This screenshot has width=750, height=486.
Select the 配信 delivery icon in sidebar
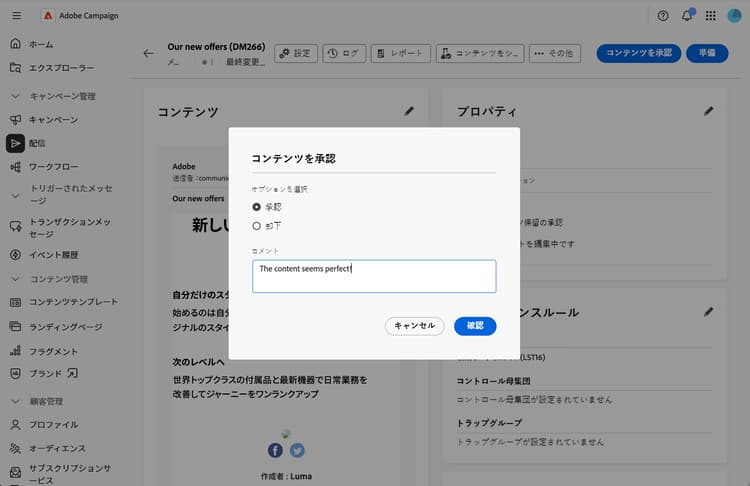pyautogui.click(x=15, y=143)
